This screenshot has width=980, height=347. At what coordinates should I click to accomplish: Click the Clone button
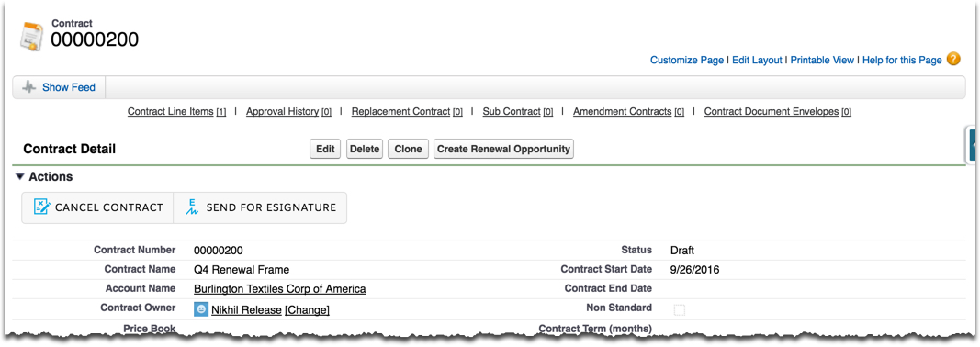coord(408,150)
